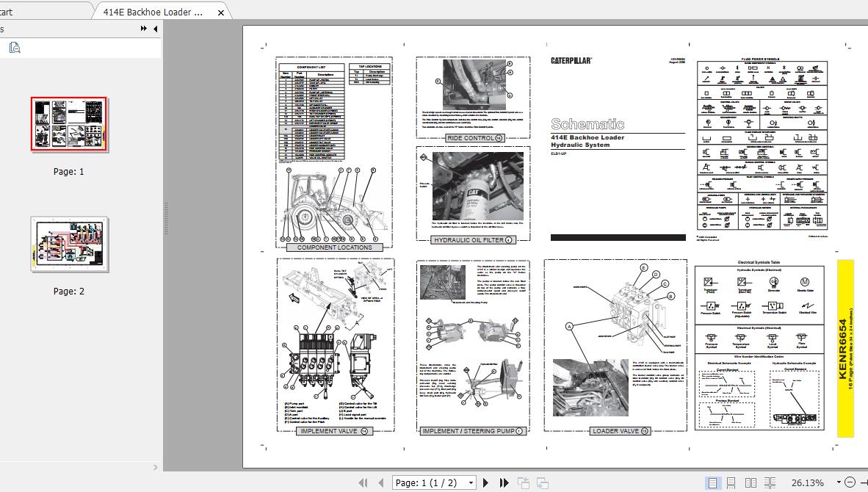The image size is (868, 492).
Task: Click the rotate page clockwise icon
Action: pos(543,482)
